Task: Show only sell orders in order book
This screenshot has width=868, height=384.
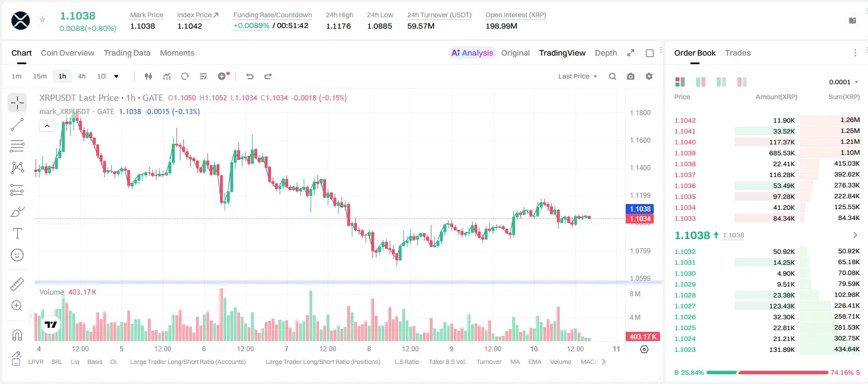Action: tap(741, 82)
